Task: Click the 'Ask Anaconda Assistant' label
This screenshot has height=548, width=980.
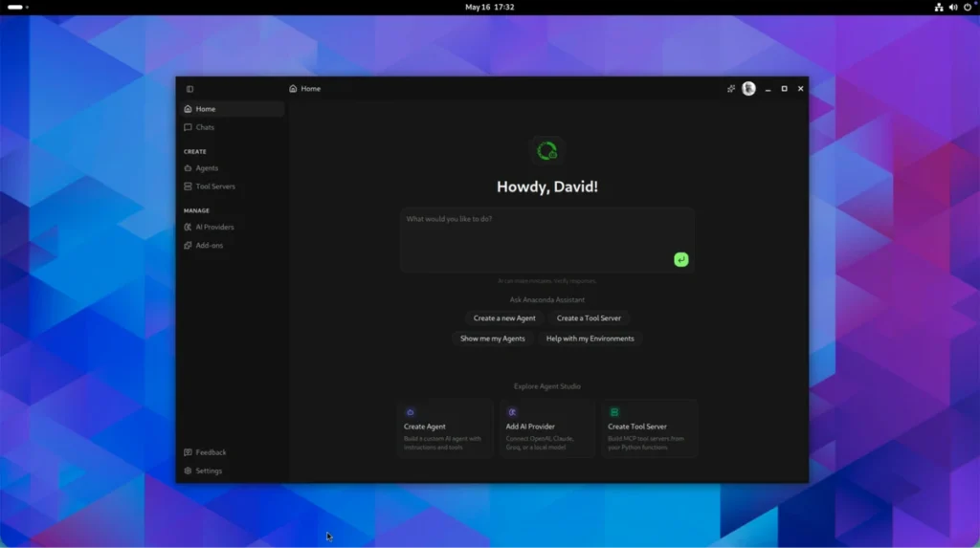Action: pos(546,300)
